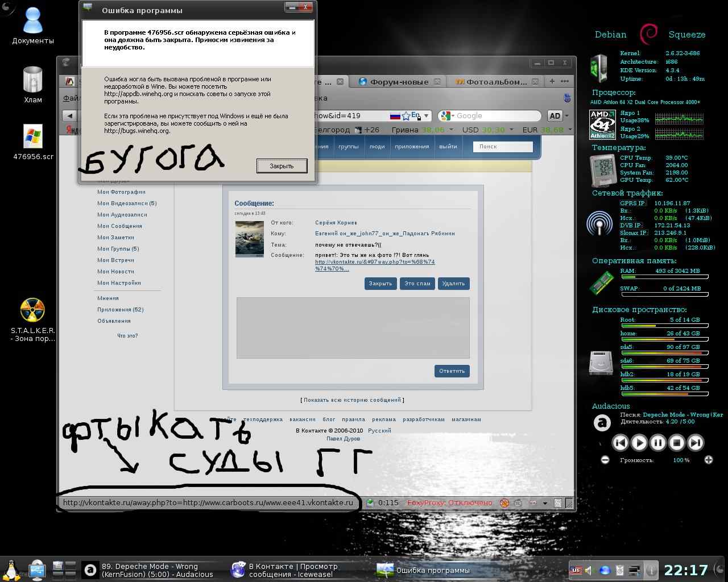Screen dimensions: 728x582
Task: Open the EUR rate dropdown
Action: click(x=570, y=130)
